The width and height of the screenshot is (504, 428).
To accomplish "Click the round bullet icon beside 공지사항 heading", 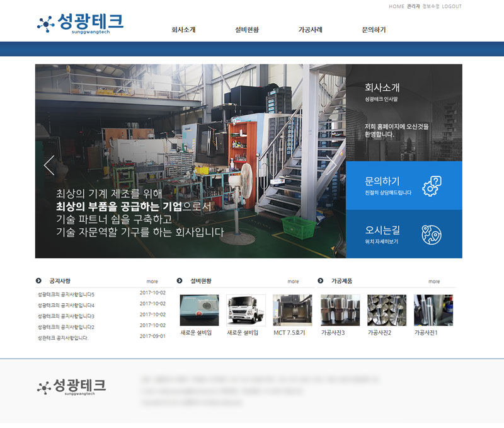I will 39,281.
